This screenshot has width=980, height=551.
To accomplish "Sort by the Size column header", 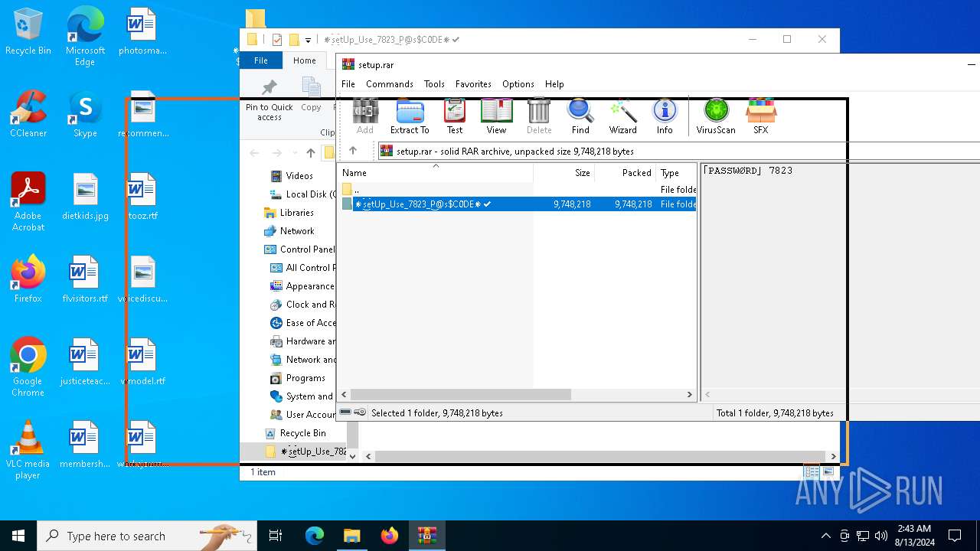I will coord(564,173).
